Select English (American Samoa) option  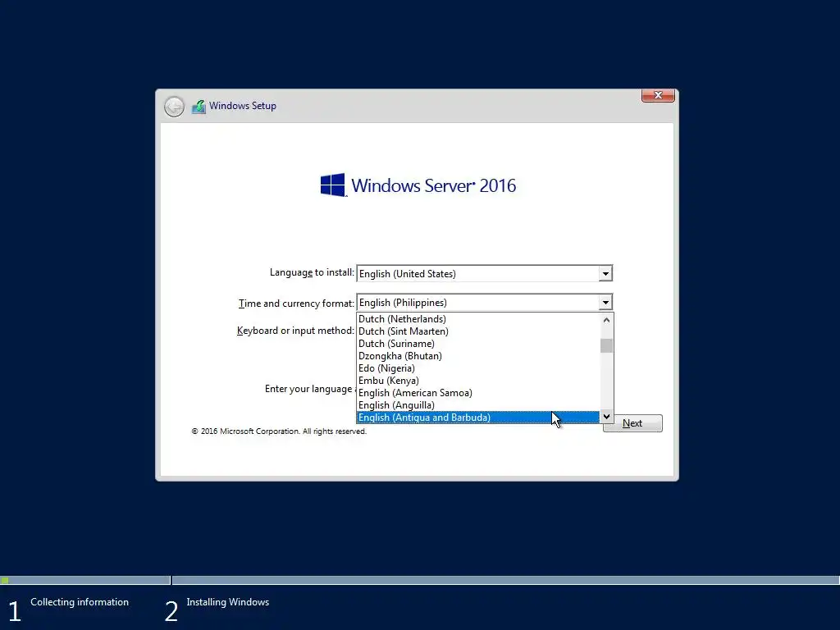[478, 393]
